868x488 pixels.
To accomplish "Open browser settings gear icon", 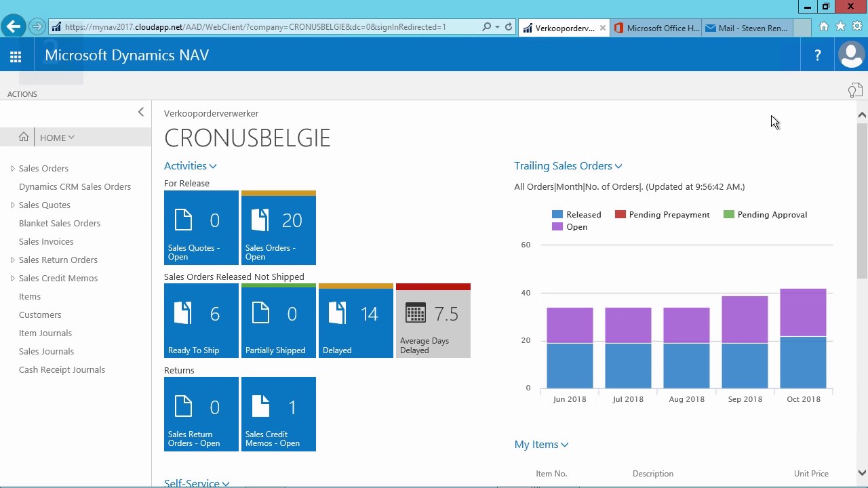I will (857, 26).
